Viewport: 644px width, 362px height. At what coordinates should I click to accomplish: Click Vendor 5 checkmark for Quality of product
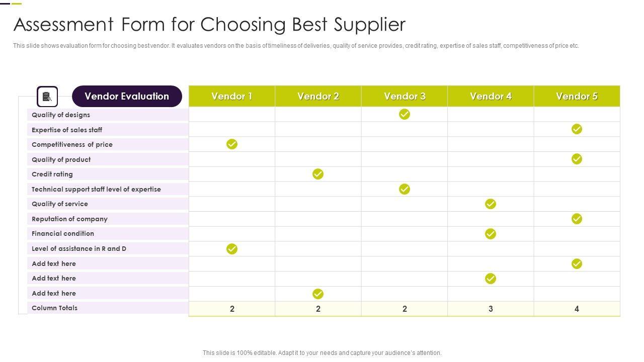click(577, 159)
